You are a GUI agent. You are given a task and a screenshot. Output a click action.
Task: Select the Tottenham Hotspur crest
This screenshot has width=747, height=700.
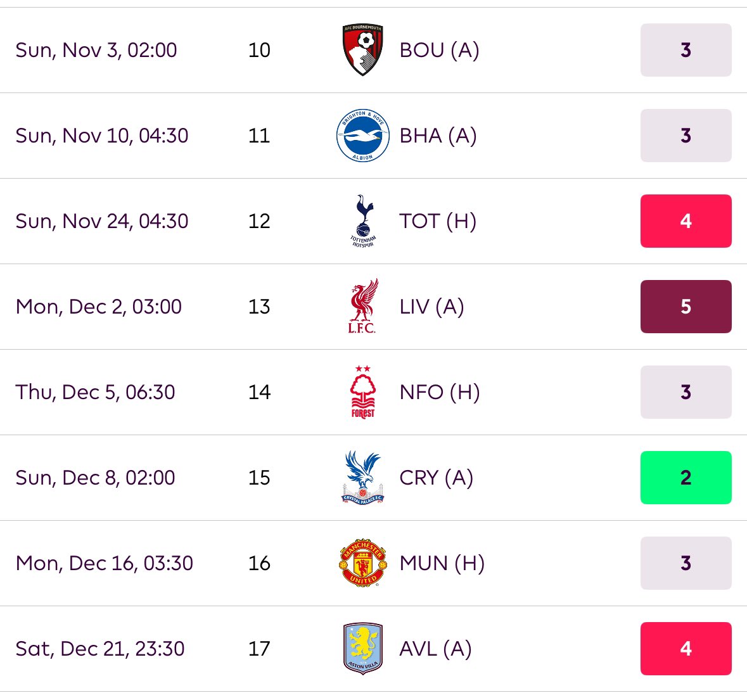tap(363, 221)
